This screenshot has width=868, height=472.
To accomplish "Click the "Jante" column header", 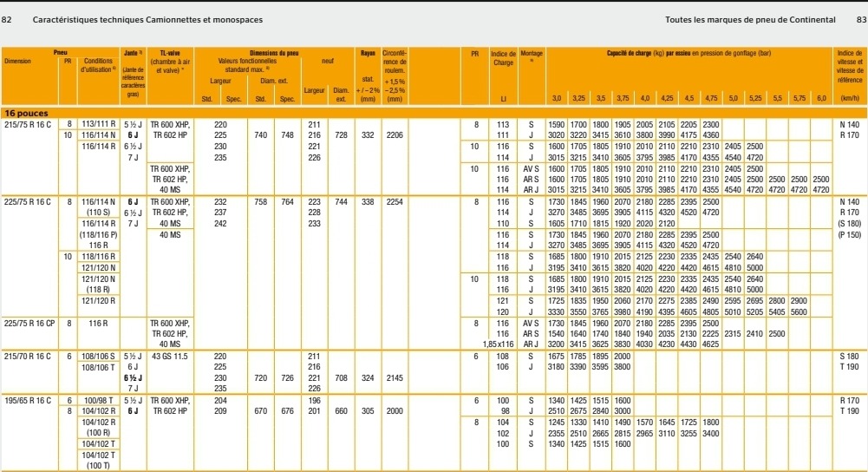I will click(x=133, y=54).
